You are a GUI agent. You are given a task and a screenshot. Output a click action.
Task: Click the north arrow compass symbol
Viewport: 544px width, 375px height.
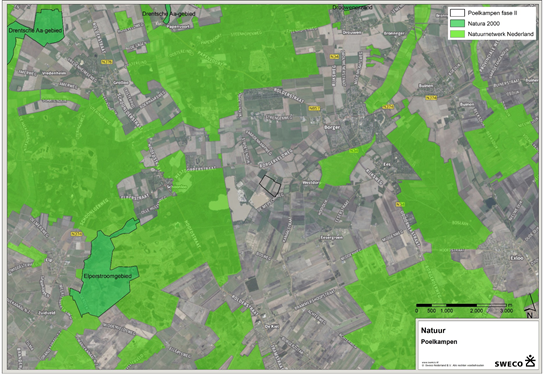(529, 307)
